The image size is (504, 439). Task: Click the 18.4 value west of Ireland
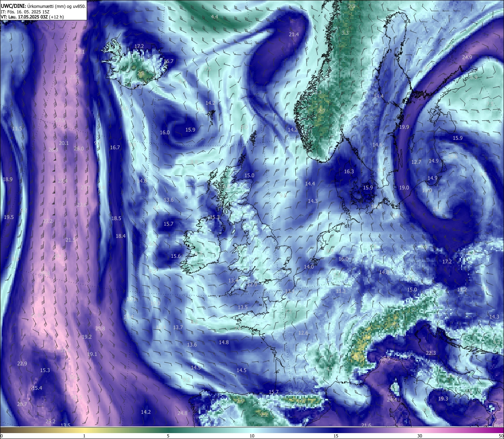coord(120,236)
